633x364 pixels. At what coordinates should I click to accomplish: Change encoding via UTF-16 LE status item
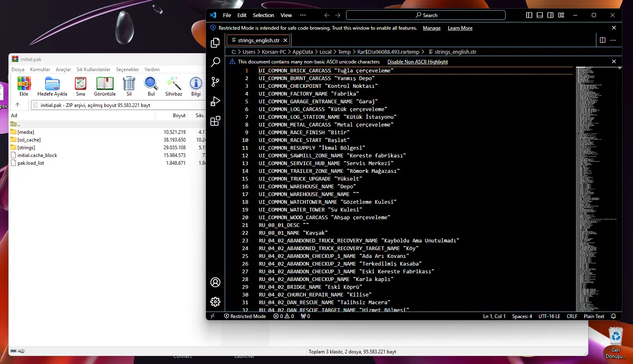[549, 316]
